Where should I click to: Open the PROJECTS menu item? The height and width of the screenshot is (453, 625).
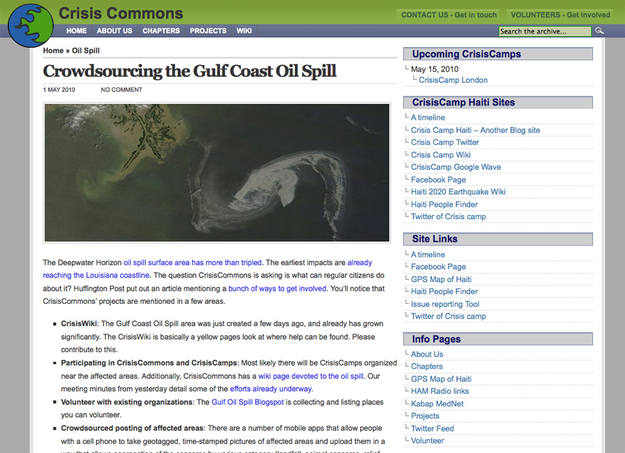point(208,31)
